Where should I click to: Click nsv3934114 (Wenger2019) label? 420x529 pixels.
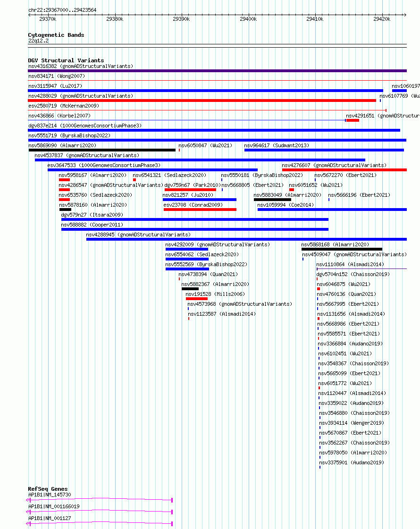[352, 423]
